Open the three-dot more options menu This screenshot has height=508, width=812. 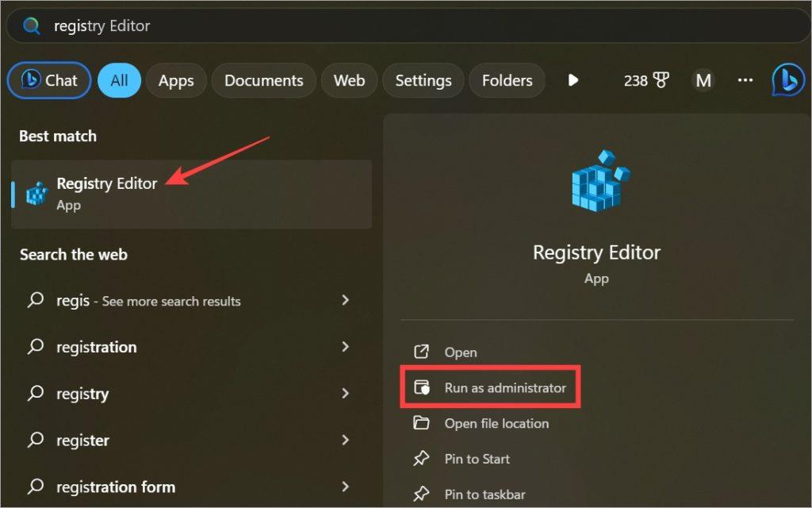coord(745,80)
